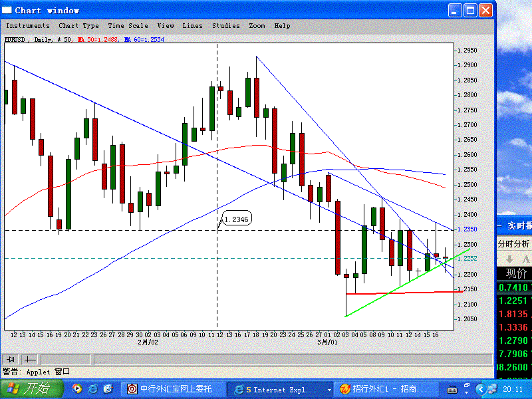Screen dimensions: 532x399
Task: Launch Internet Explorer from quick launch
Action: [92, 389]
